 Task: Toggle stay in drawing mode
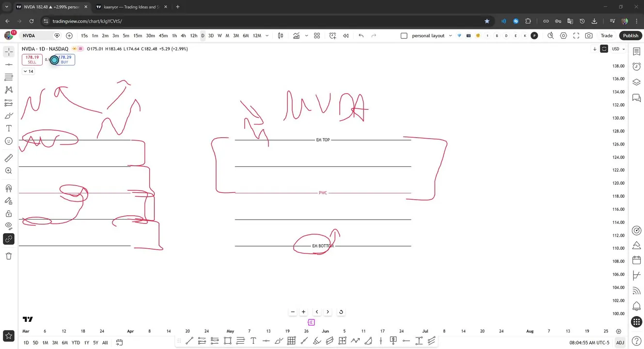[9, 201]
